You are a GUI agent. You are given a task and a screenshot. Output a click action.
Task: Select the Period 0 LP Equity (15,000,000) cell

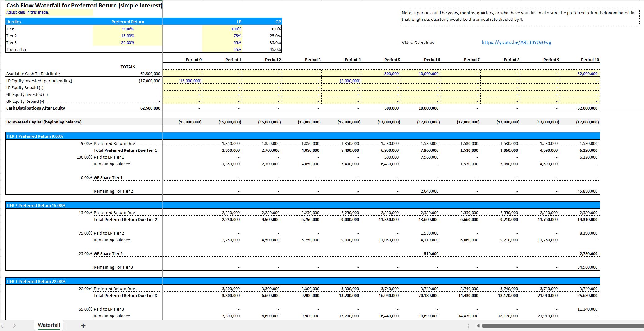[190, 80]
